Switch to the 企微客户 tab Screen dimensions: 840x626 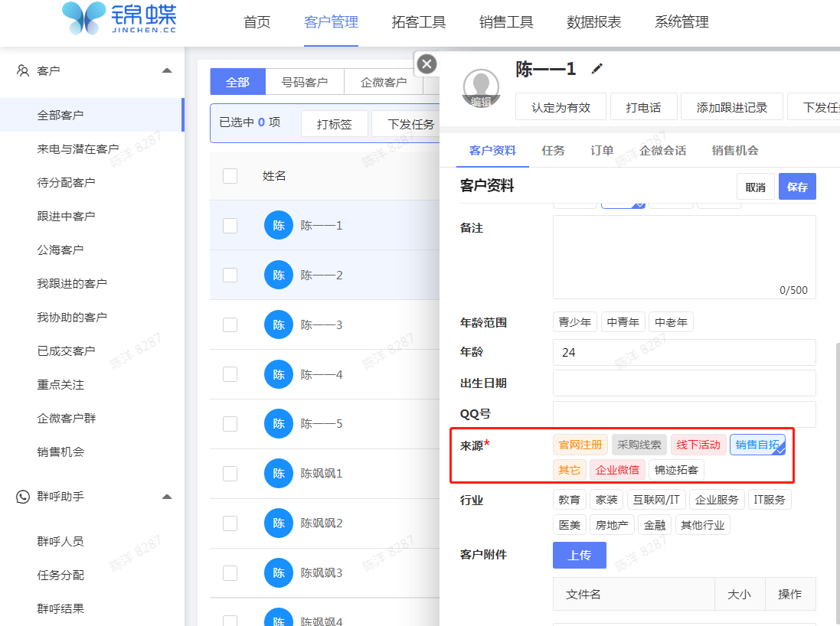(x=384, y=82)
